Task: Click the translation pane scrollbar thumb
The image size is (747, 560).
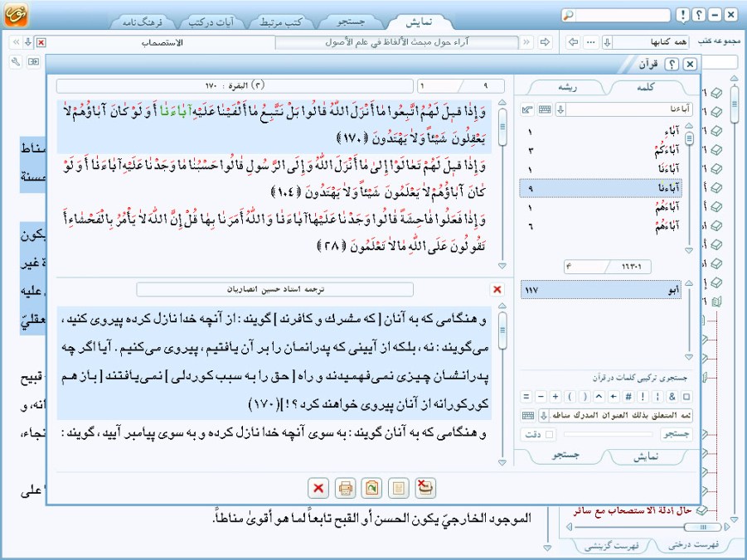Action: [x=502, y=331]
